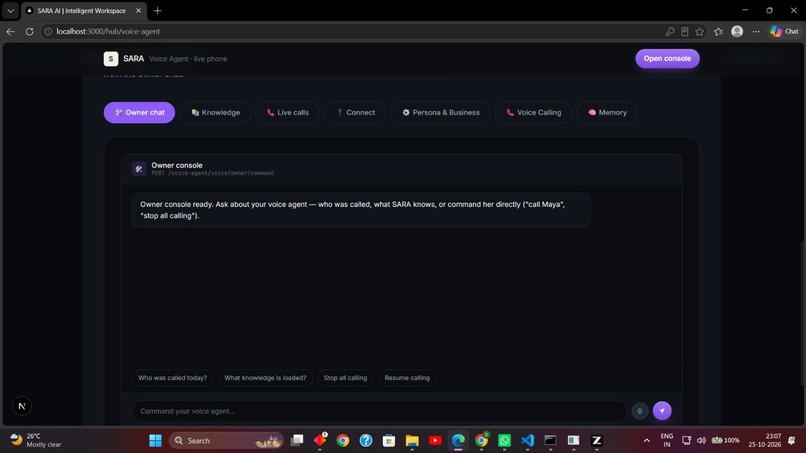Open Copilot Chat in the browser
Viewport: 806px width, 453px height.
click(x=784, y=31)
